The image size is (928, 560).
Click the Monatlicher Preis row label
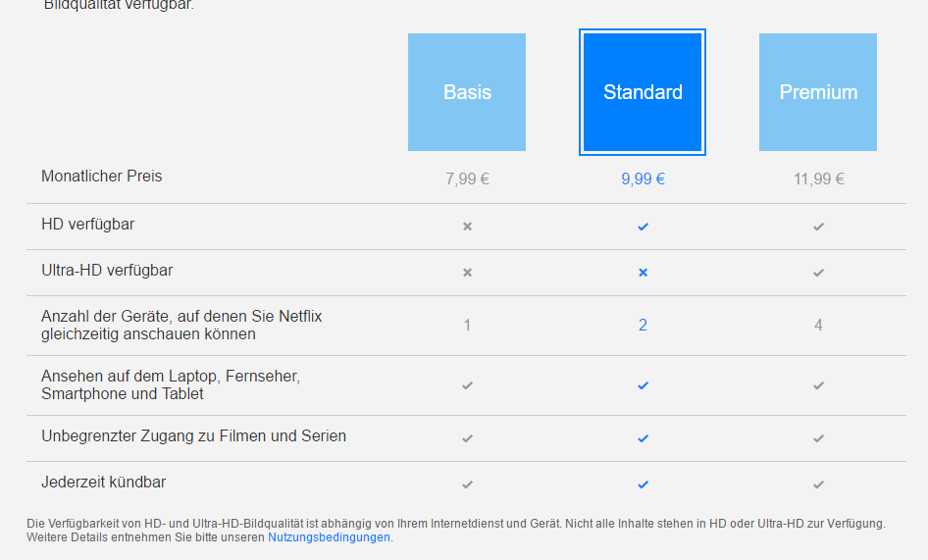pos(102,177)
